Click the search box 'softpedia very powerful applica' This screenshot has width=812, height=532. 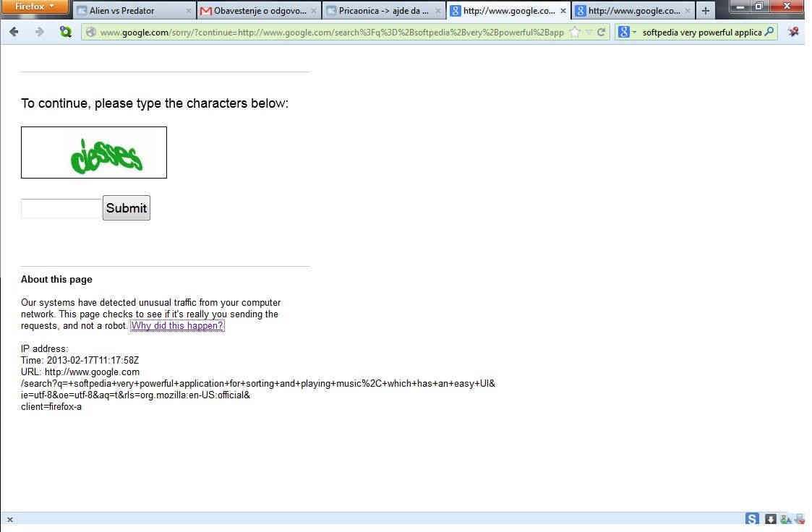pyautogui.click(x=701, y=32)
